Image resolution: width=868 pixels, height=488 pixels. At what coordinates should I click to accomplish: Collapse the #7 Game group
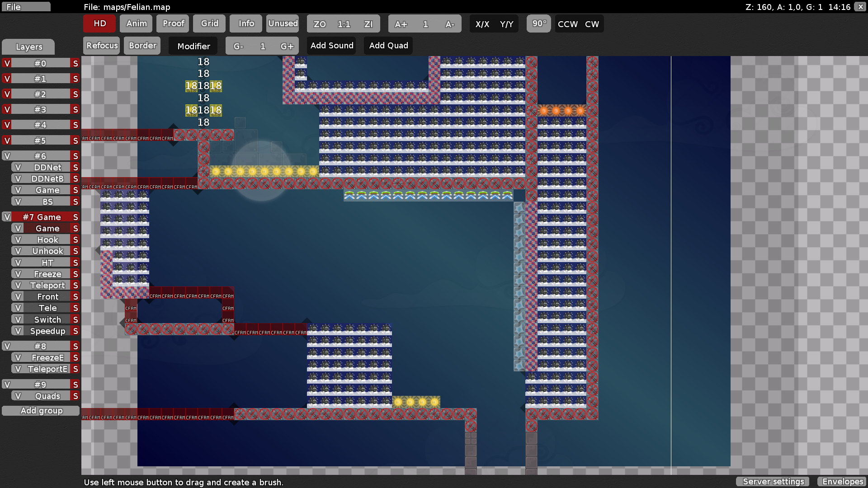pyautogui.click(x=42, y=217)
